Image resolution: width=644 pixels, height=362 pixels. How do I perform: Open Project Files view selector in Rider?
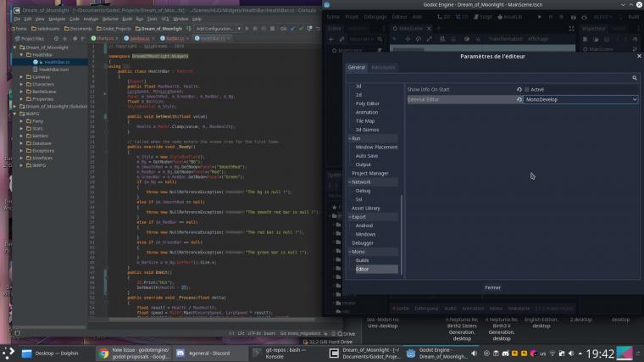pyautogui.click(x=30, y=39)
